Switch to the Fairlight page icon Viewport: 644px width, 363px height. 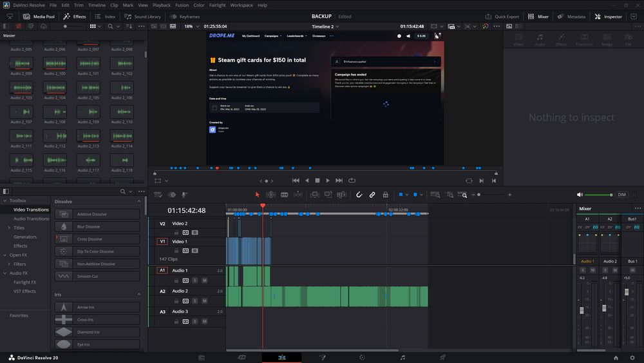point(402,358)
